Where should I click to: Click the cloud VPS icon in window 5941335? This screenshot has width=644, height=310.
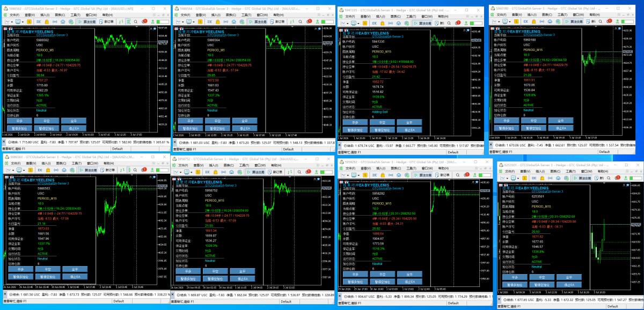399,23
